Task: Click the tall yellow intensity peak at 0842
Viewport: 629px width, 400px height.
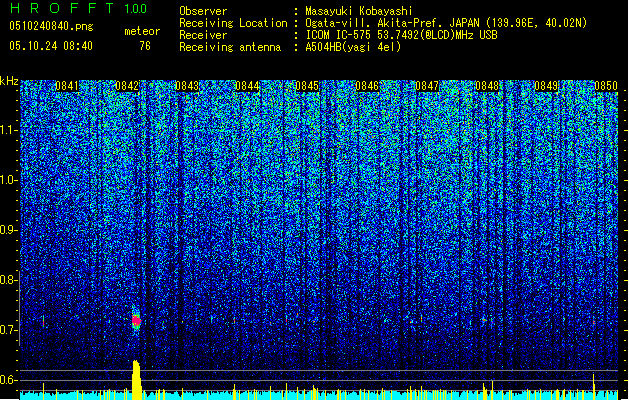Action: 136,380
